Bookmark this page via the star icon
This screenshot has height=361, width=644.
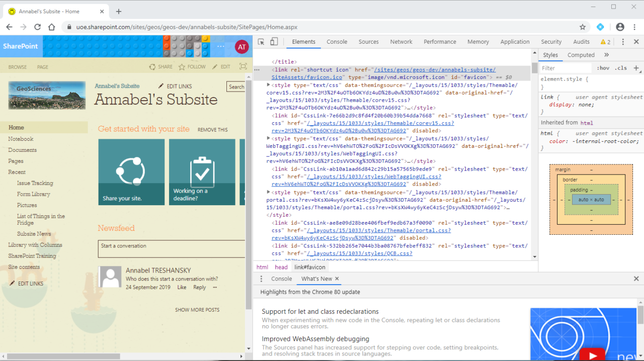[582, 27]
